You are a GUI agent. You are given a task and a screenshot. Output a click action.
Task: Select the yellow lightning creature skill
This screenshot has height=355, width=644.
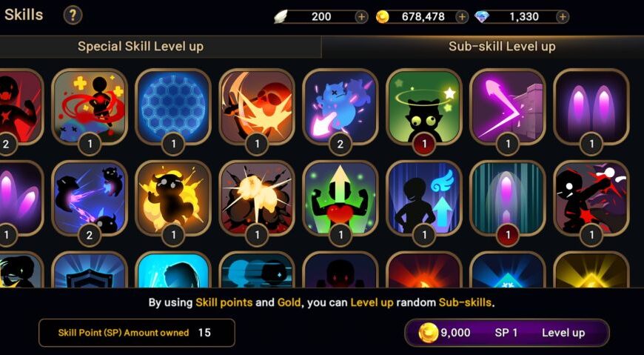[x=173, y=199]
